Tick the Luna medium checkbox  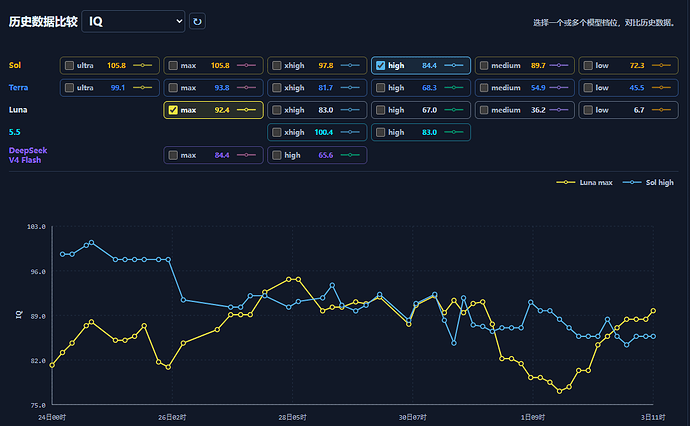click(x=484, y=110)
